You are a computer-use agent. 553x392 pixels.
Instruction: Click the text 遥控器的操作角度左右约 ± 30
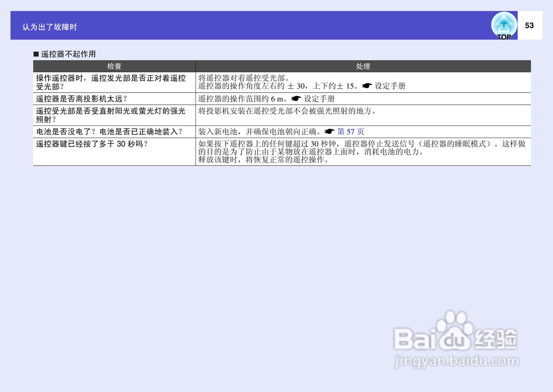click(x=252, y=86)
